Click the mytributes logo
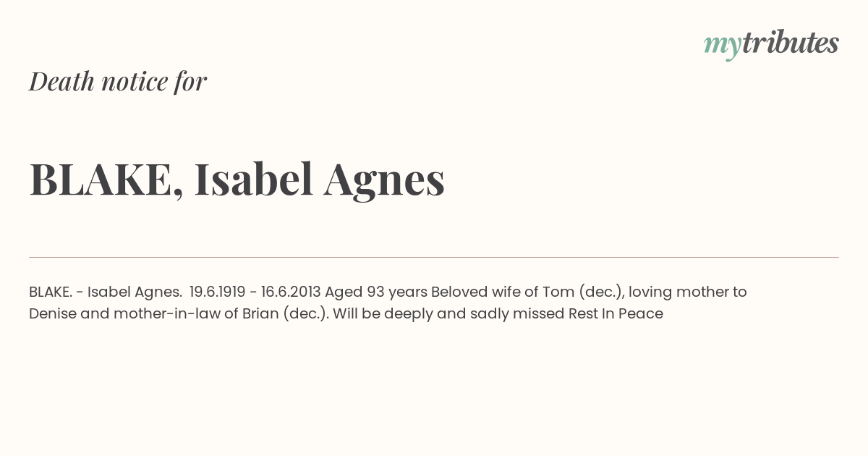 pos(771,45)
